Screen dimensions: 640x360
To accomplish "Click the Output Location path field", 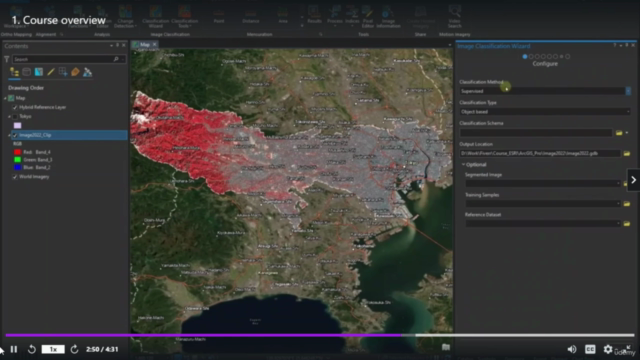I will [x=540, y=153].
